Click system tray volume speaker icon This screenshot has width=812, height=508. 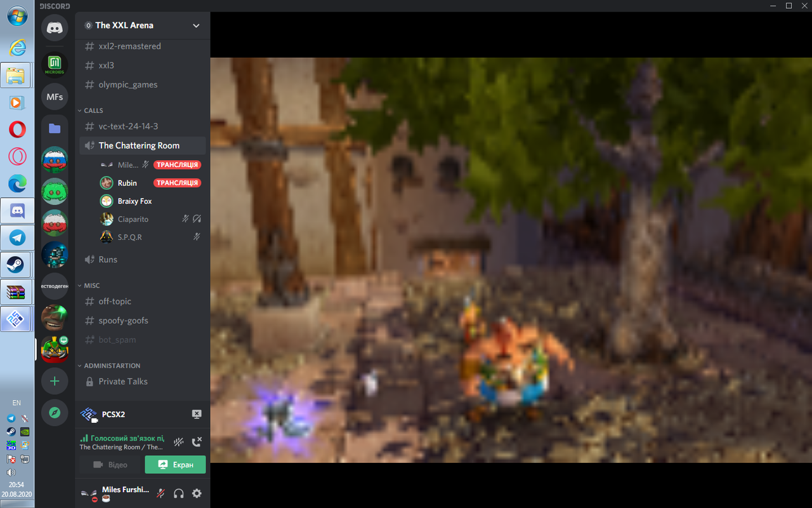[x=11, y=472]
